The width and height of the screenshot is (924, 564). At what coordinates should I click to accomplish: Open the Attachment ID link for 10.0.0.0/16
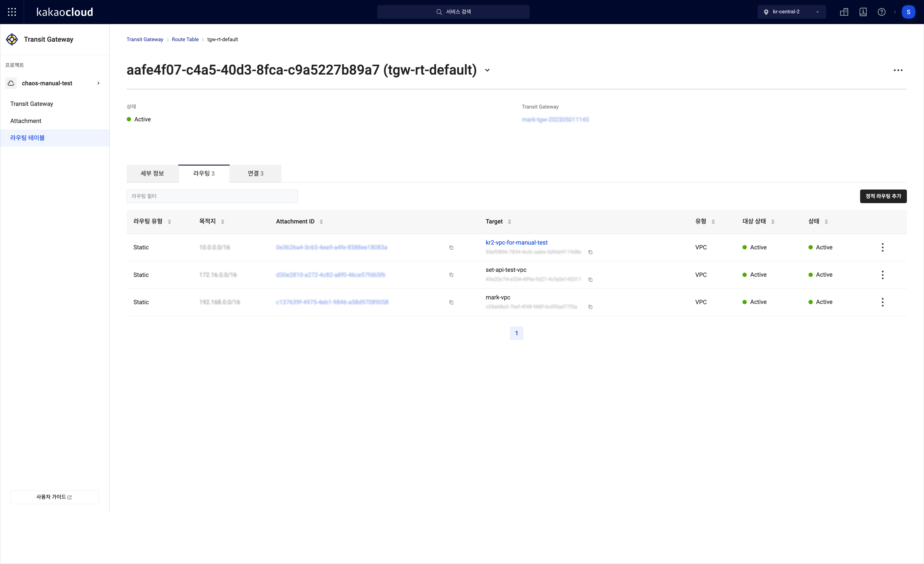point(332,248)
